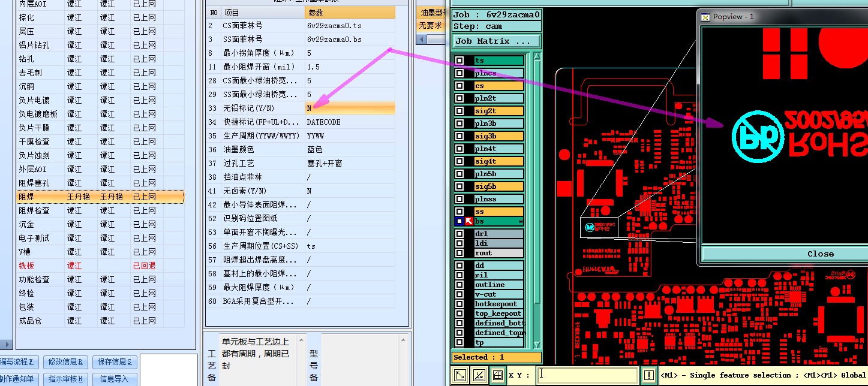Select the ldi layer name
The height and width of the screenshot is (386, 868).
(x=498, y=243)
